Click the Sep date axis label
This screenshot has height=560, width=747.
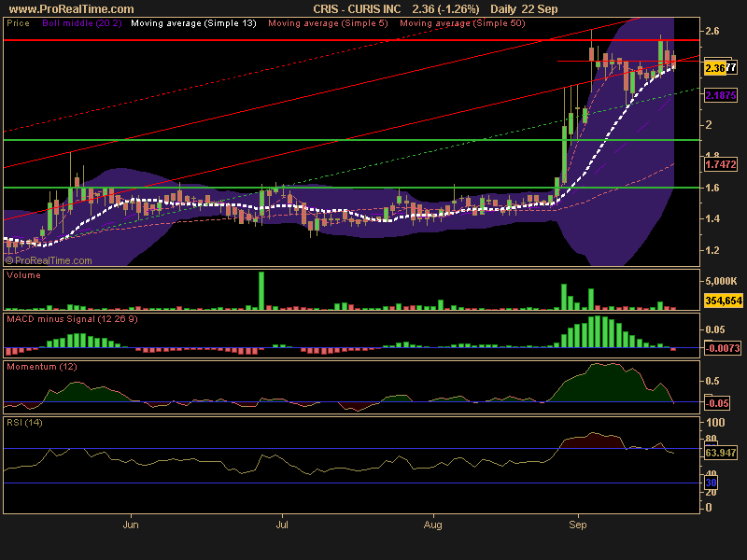tap(578, 525)
